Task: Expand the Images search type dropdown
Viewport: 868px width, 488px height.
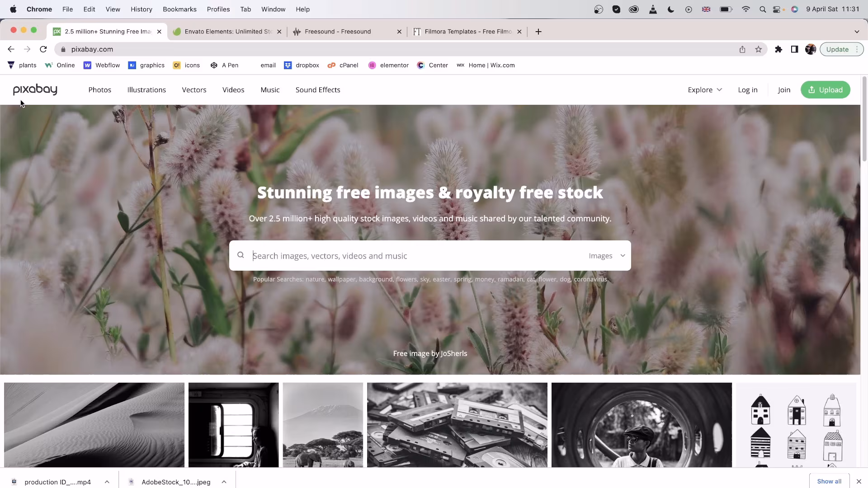Action: (607, 256)
